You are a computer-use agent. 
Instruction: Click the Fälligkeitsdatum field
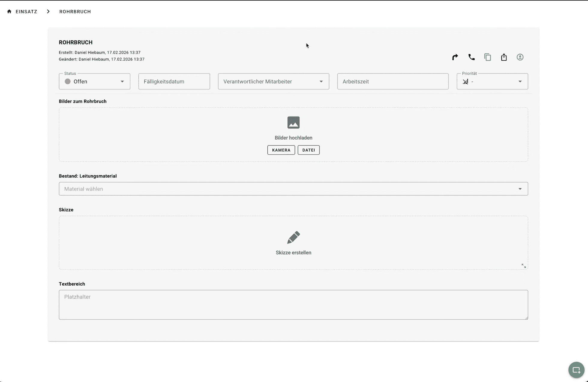pyautogui.click(x=174, y=81)
